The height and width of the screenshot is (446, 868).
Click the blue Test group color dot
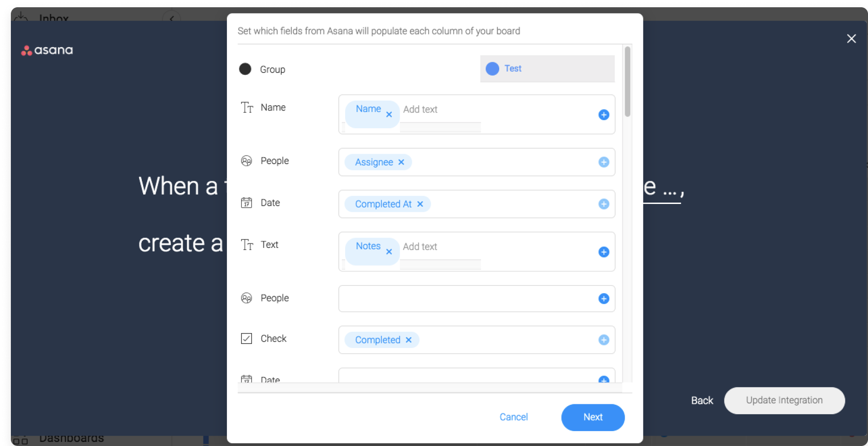[x=492, y=68]
